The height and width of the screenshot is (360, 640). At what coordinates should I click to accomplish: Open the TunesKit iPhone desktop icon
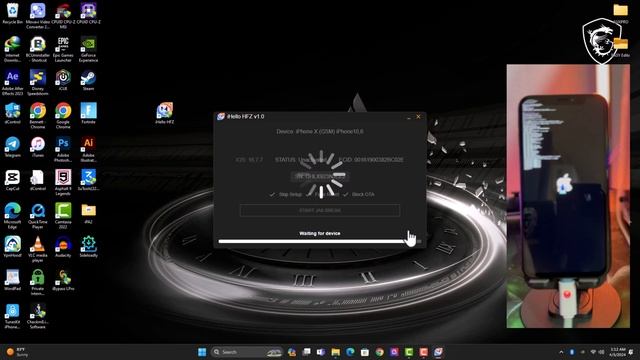(x=12, y=316)
